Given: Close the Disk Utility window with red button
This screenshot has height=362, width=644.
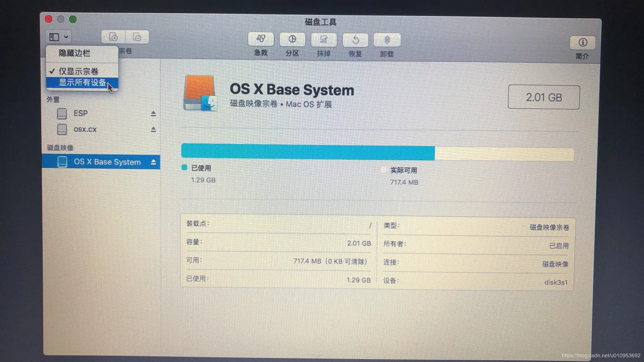Looking at the screenshot, I should pyautogui.click(x=49, y=19).
